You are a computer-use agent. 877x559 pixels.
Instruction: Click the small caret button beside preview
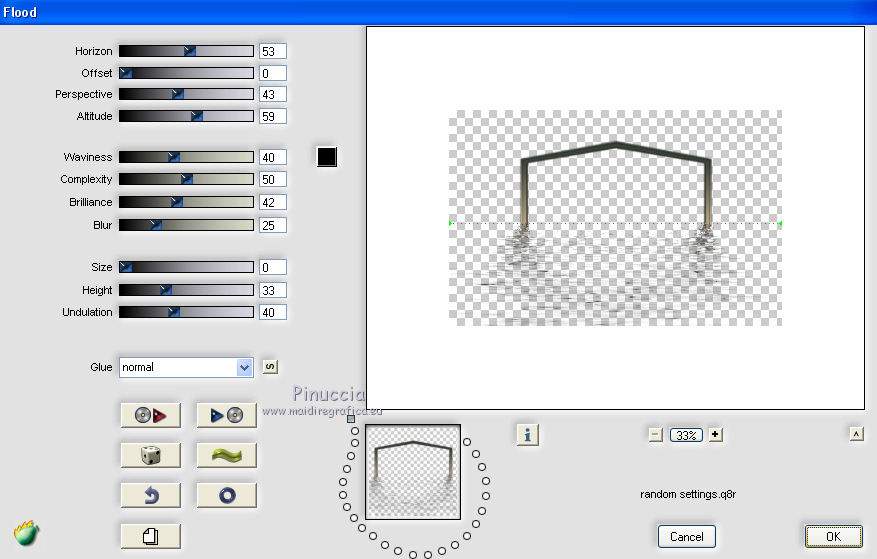pyautogui.click(x=856, y=434)
